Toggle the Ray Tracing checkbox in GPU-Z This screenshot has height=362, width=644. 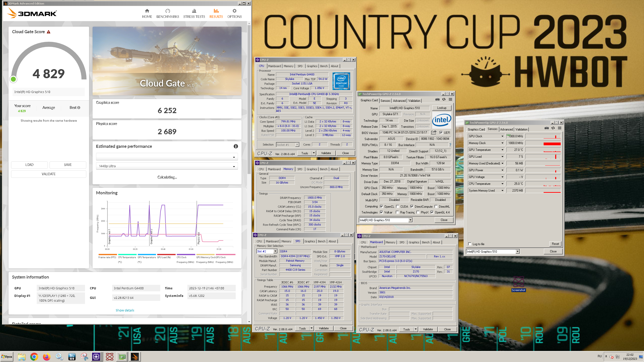click(x=397, y=212)
